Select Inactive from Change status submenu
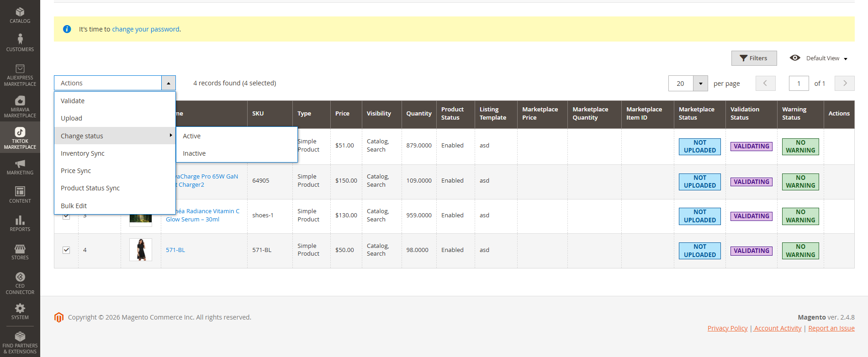The image size is (868, 357). 194,153
